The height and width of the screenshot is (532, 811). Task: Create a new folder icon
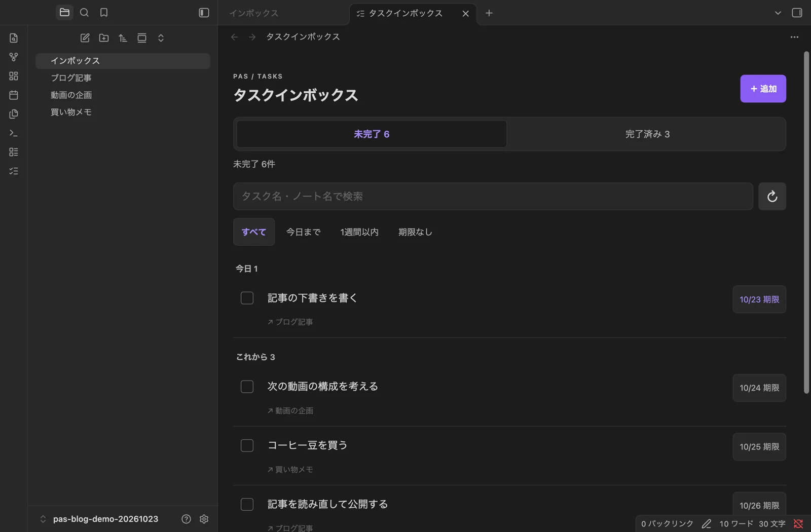pos(104,38)
